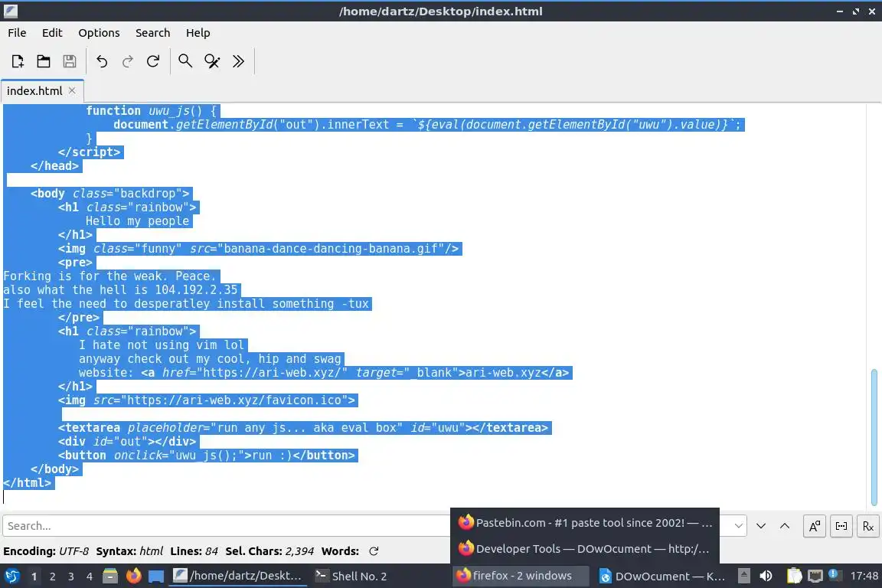Viewport: 882px width, 588px height.
Task: Open the Options menu
Action: pyautogui.click(x=99, y=33)
